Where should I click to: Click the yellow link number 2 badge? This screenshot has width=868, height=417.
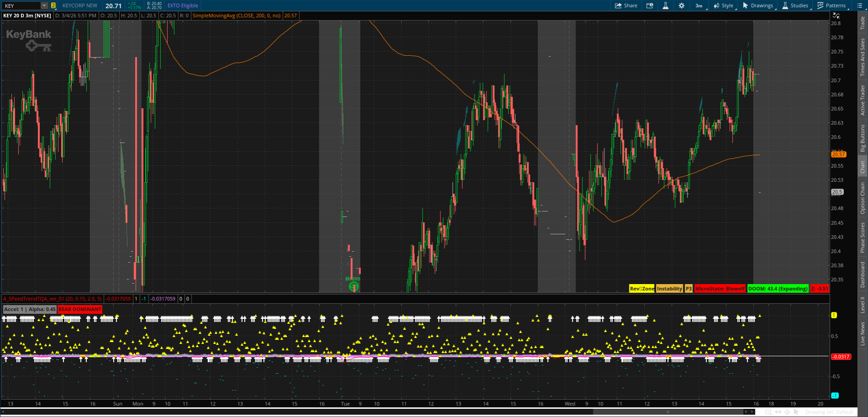[x=53, y=6]
